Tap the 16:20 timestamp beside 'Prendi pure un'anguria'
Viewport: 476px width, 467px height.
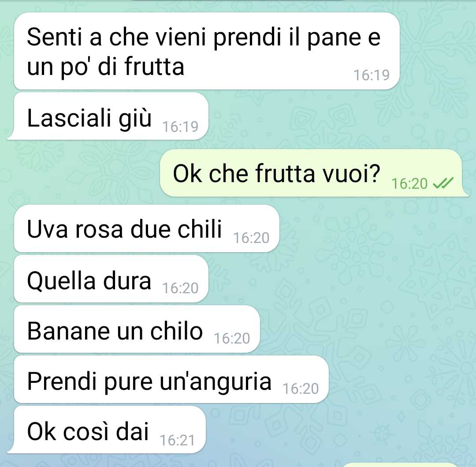point(301,389)
